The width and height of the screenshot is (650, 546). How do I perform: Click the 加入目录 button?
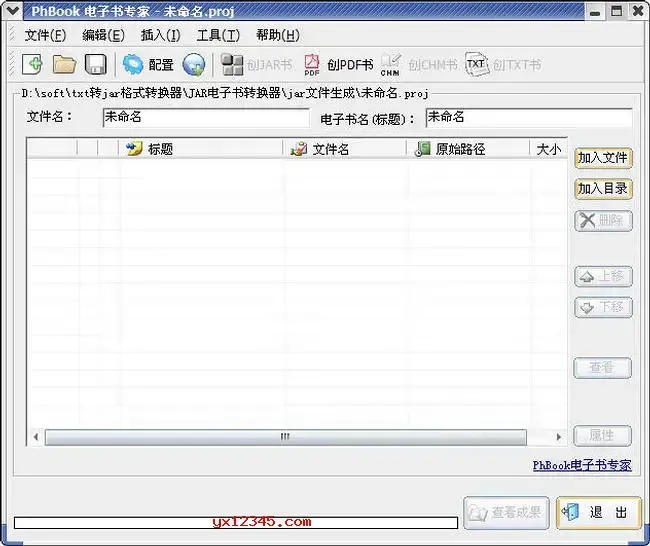pyautogui.click(x=603, y=189)
